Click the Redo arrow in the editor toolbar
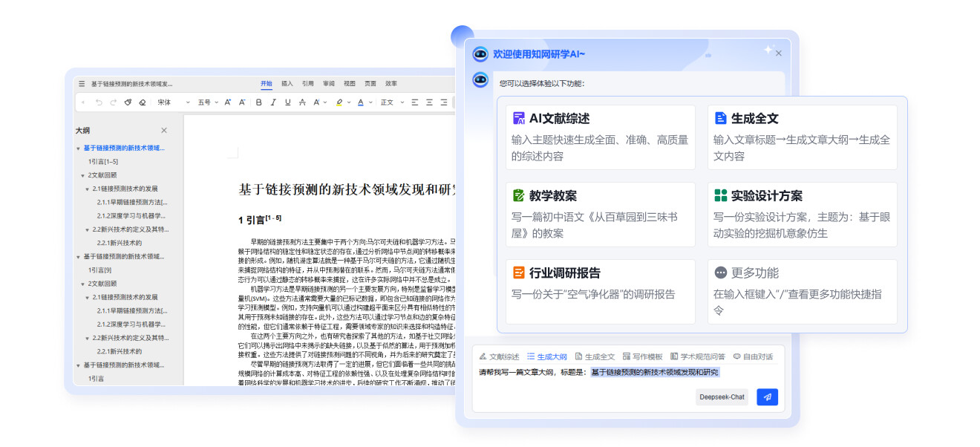Image resolution: width=980 pixels, height=447 pixels. [x=113, y=102]
